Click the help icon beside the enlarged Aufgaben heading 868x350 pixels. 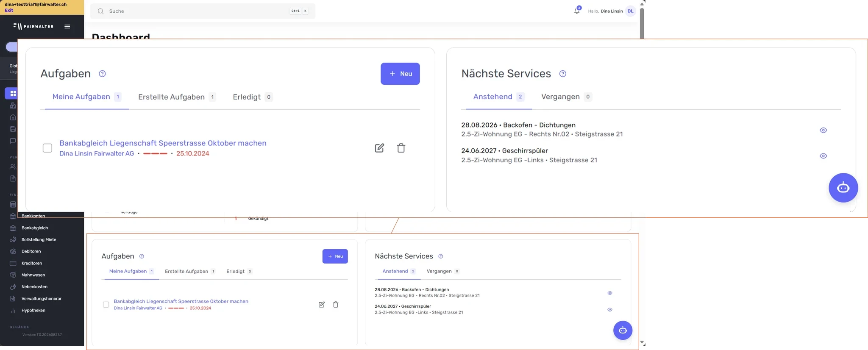(x=102, y=74)
